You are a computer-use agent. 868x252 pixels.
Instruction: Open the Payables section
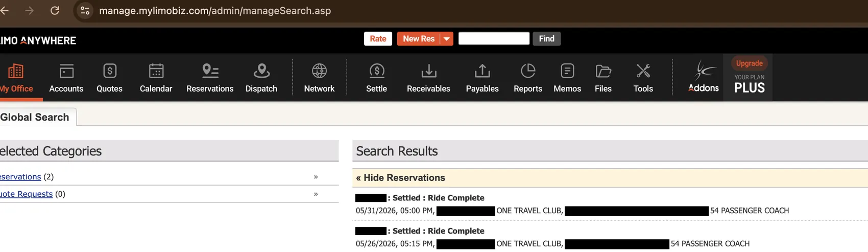pyautogui.click(x=482, y=78)
